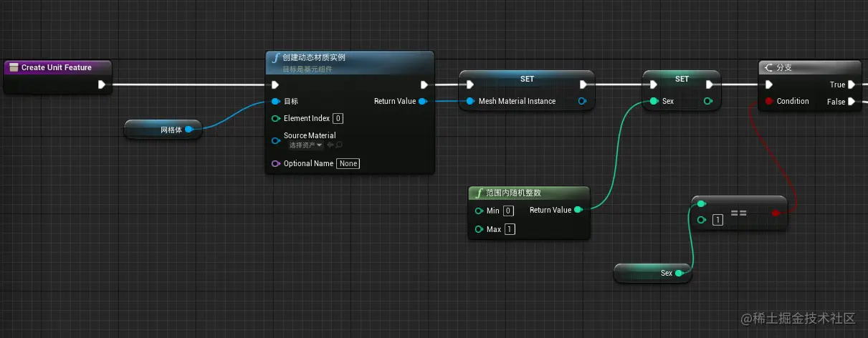Select the 分支 branch node header

pyautogui.click(x=809, y=67)
